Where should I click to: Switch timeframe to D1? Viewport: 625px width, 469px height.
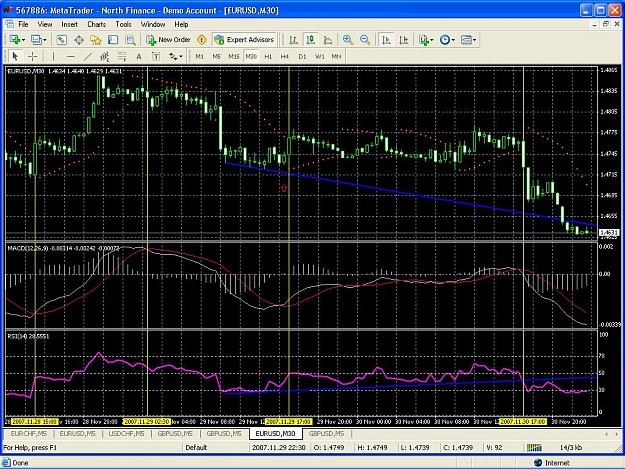tap(302, 56)
